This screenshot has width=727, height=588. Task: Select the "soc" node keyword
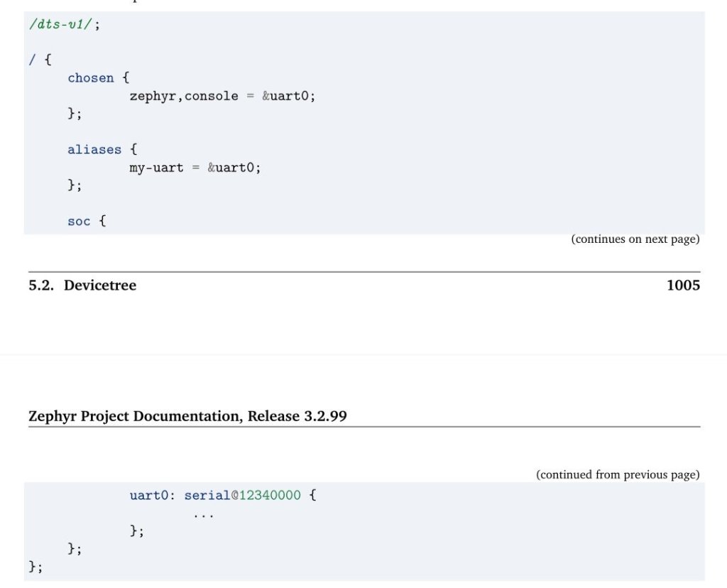(x=79, y=222)
